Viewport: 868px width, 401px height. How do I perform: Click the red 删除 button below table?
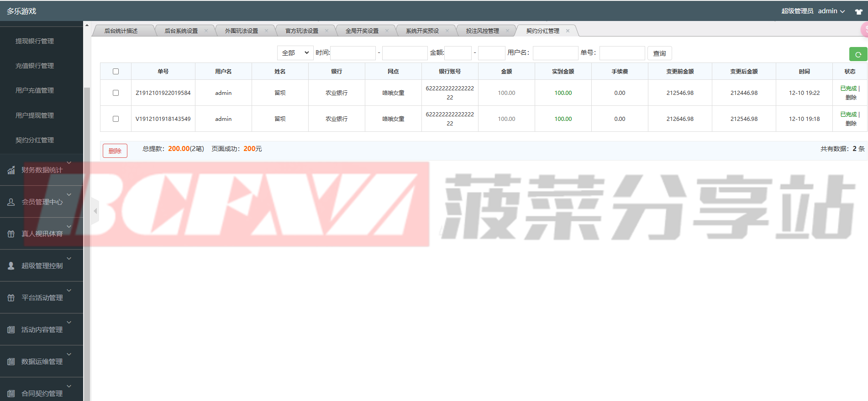(x=115, y=151)
